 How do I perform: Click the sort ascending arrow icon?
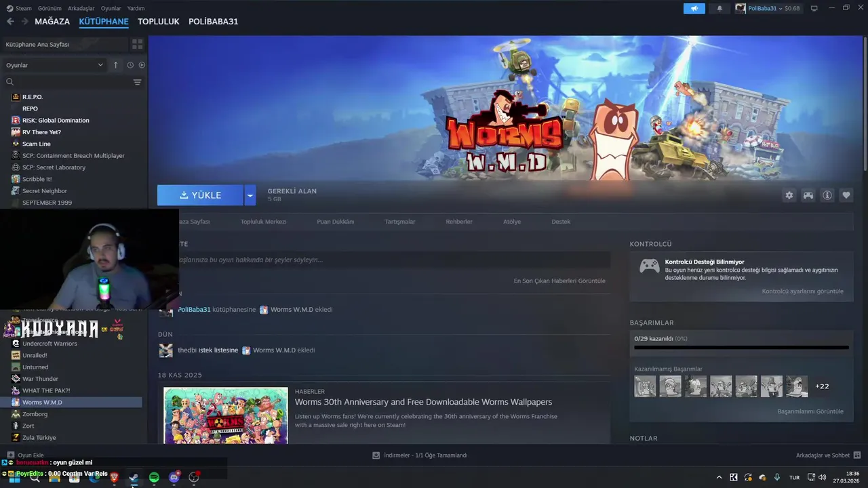[115, 65]
